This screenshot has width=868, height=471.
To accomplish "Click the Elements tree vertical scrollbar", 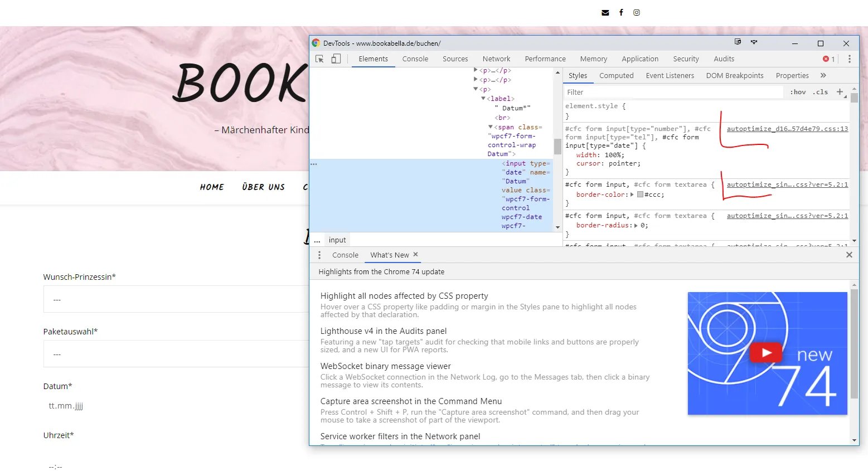I will tap(557, 147).
